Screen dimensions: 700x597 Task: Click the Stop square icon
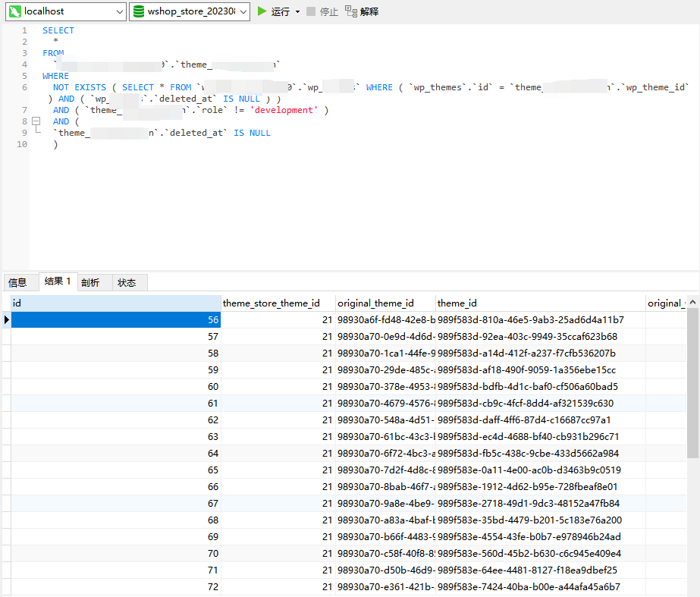pos(311,11)
